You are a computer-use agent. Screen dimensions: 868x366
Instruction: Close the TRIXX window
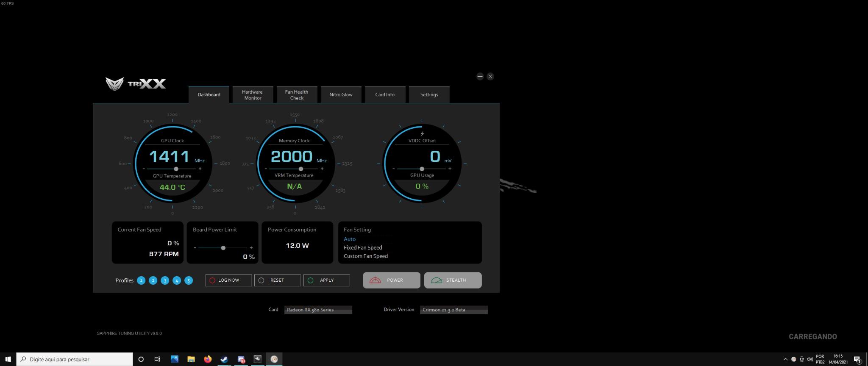[x=490, y=76]
